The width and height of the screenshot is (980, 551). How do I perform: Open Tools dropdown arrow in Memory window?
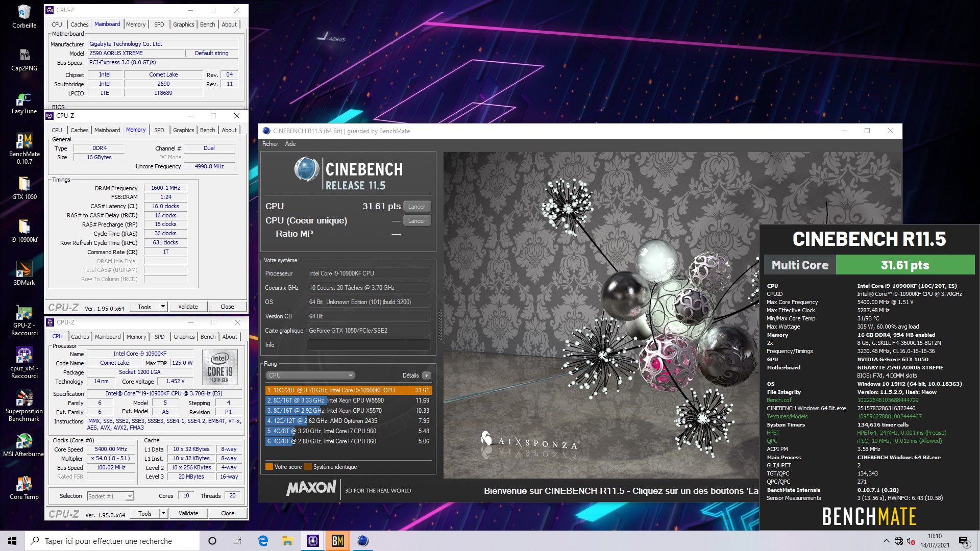163,307
